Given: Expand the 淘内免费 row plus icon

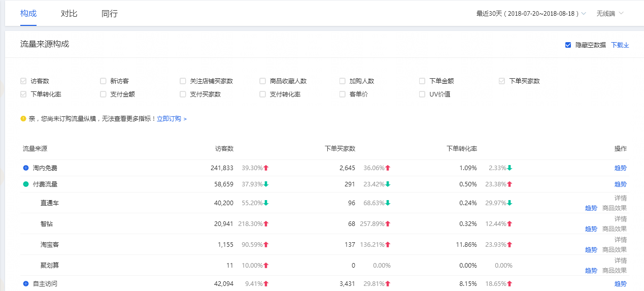Looking at the screenshot, I should (x=26, y=168).
